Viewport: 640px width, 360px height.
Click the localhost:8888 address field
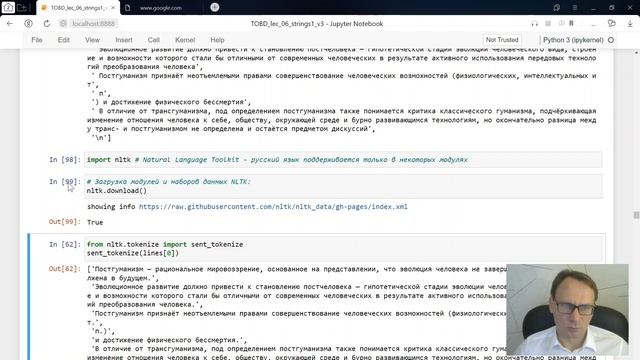tap(93, 24)
